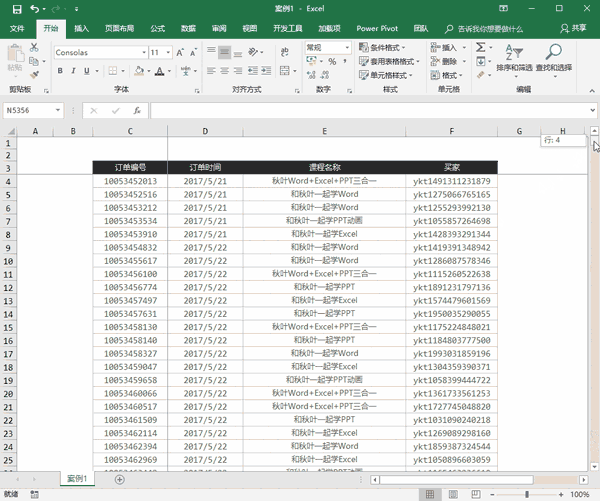Click merge and center icon

[284, 71]
